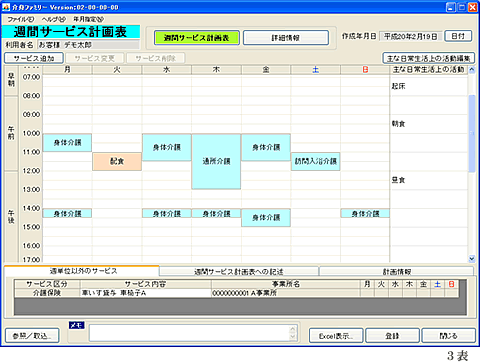Select Wednesday morning 身体介護 block
Screen dimensions: 480x362
tap(167, 147)
